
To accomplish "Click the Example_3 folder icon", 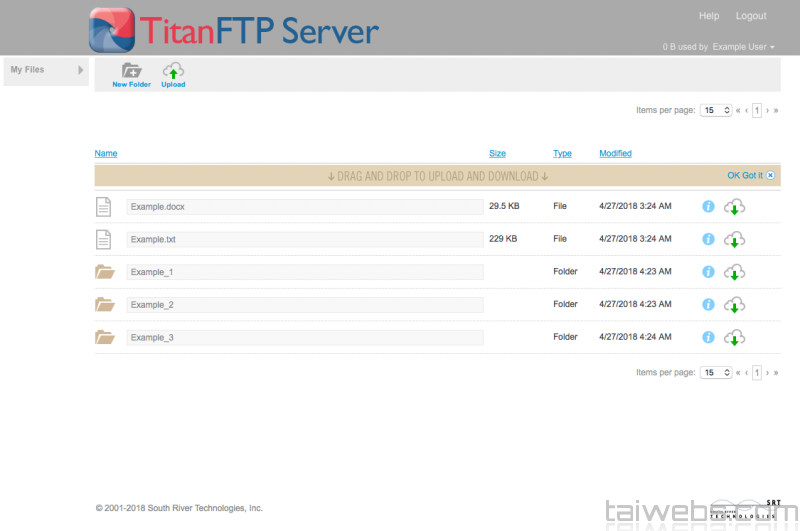I will (104, 337).
